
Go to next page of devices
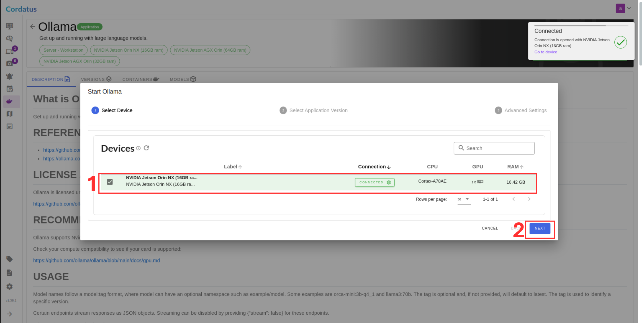(x=529, y=199)
